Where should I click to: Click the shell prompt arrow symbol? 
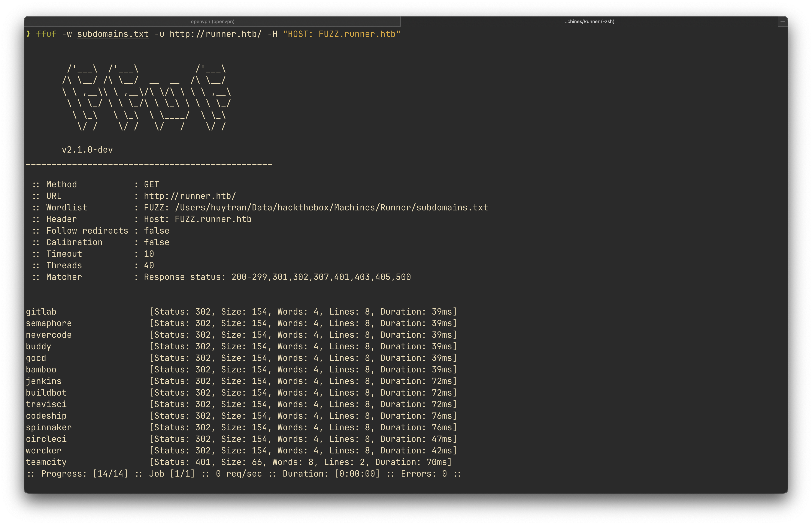[28, 34]
